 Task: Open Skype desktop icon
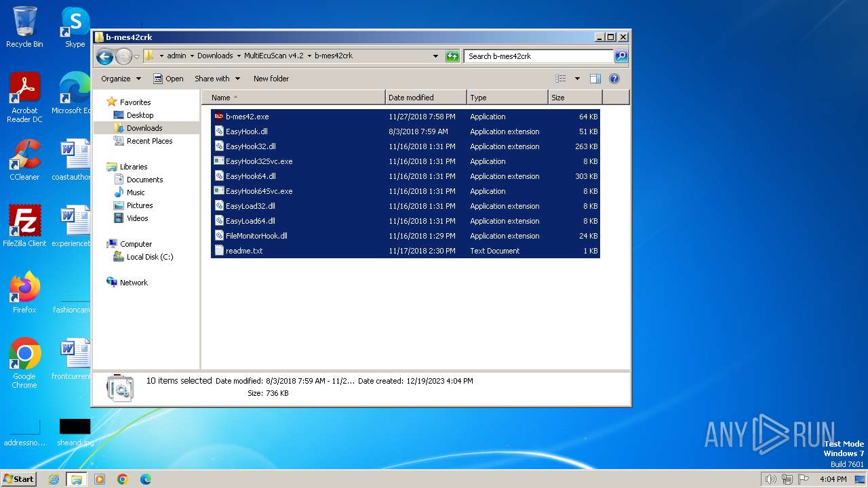click(75, 27)
